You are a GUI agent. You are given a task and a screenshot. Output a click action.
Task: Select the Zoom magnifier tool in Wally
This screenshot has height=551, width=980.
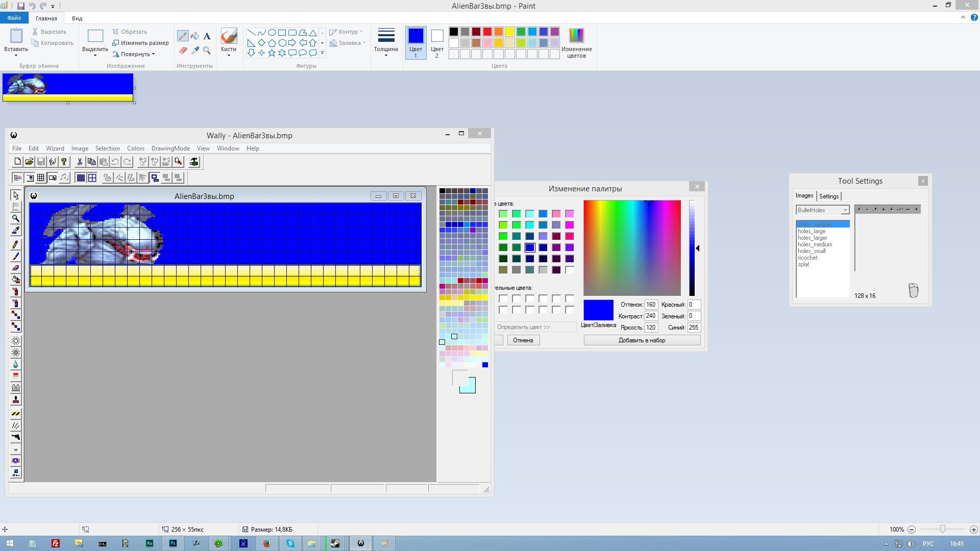(16, 218)
